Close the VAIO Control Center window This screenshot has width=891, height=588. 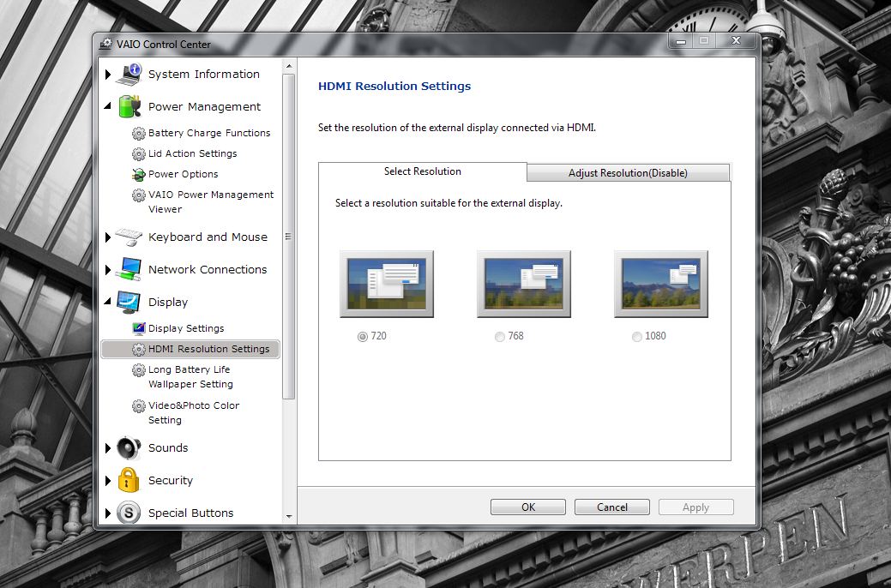[737, 41]
